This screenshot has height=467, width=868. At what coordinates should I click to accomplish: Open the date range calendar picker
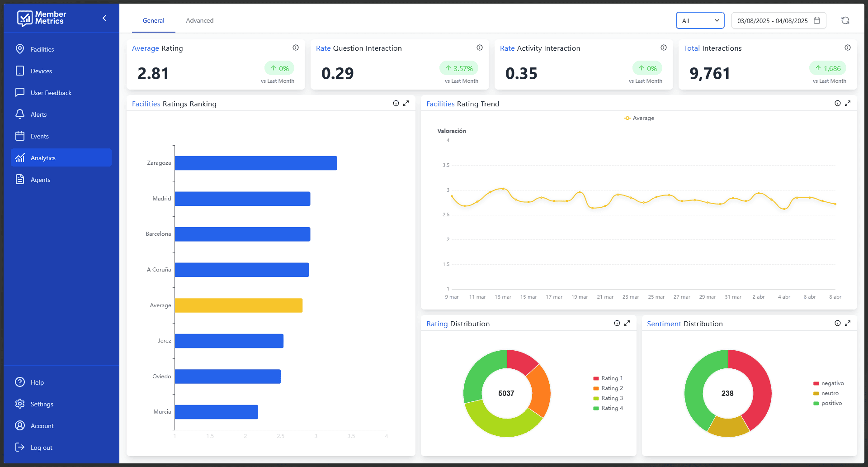pyautogui.click(x=816, y=20)
